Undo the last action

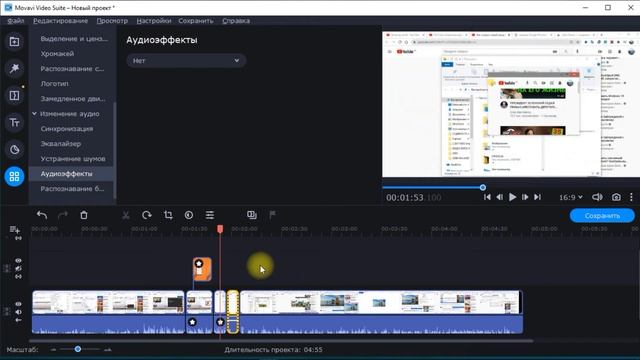pos(42,215)
